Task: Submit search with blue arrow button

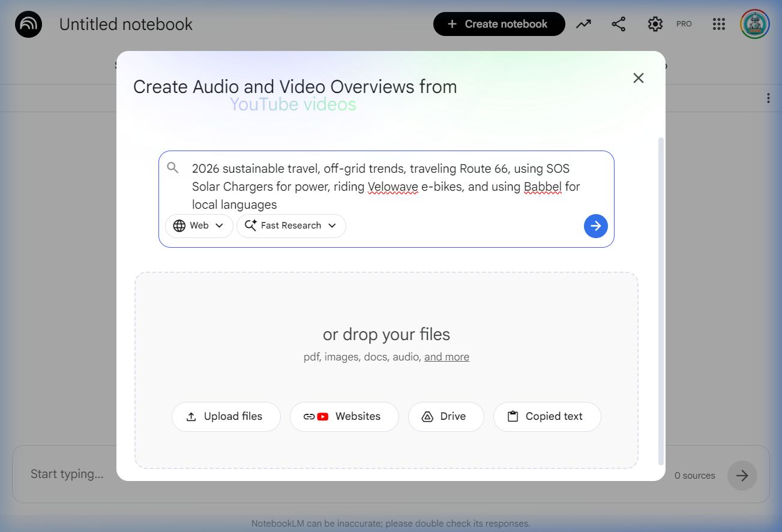Action: pyautogui.click(x=595, y=226)
